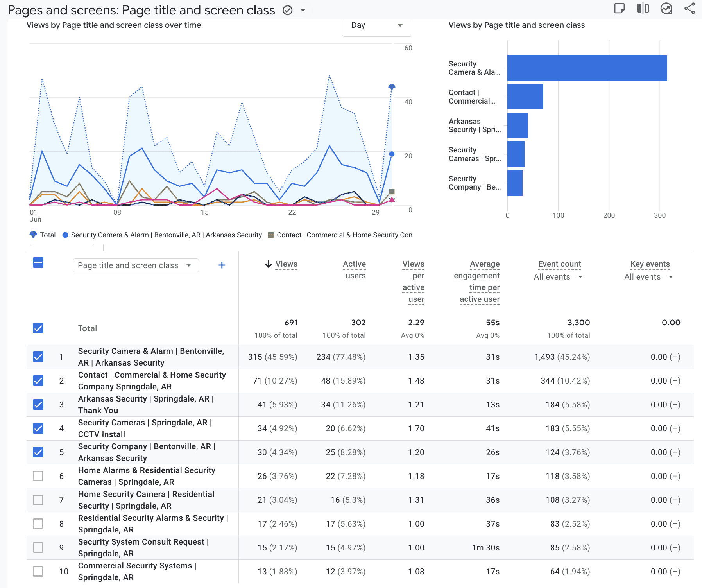
Task: Click the 234 (77.48%) active users cell
Action: pyautogui.click(x=341, y=357)
